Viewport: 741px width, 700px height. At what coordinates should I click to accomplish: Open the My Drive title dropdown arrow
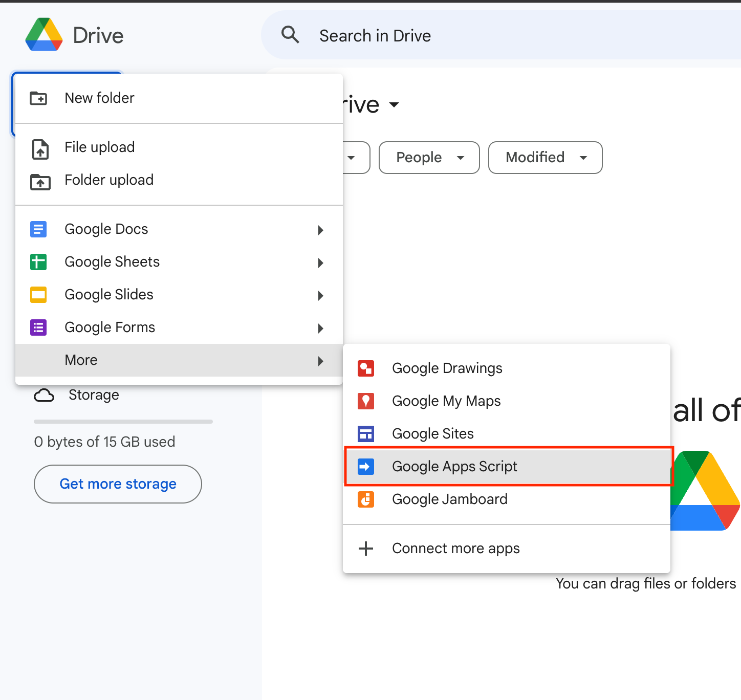[x=394, y=105]
